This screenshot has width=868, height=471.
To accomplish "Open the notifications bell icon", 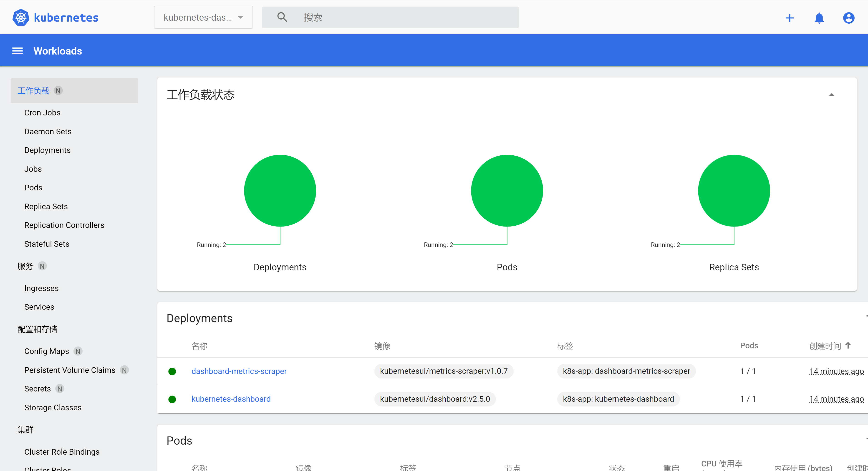I will tap(819, 18).
